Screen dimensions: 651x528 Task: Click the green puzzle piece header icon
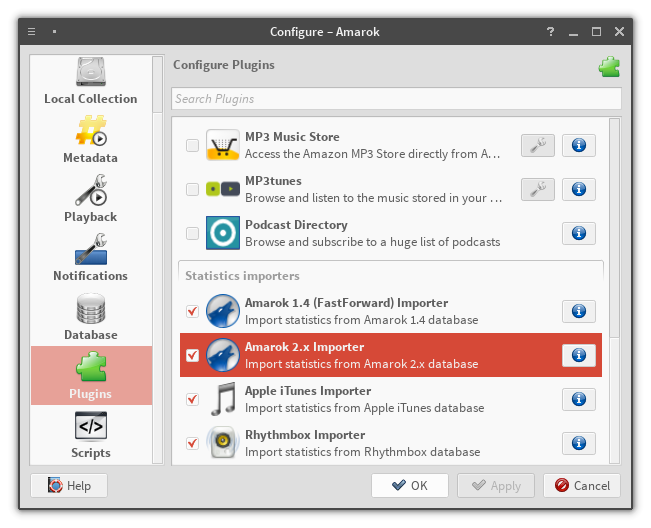[x=609, y=67]
